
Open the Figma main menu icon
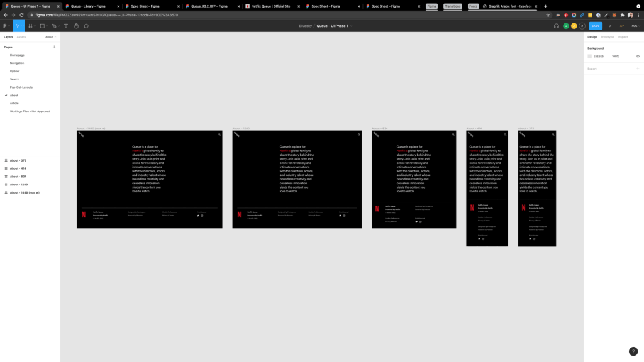coord(5,26)
